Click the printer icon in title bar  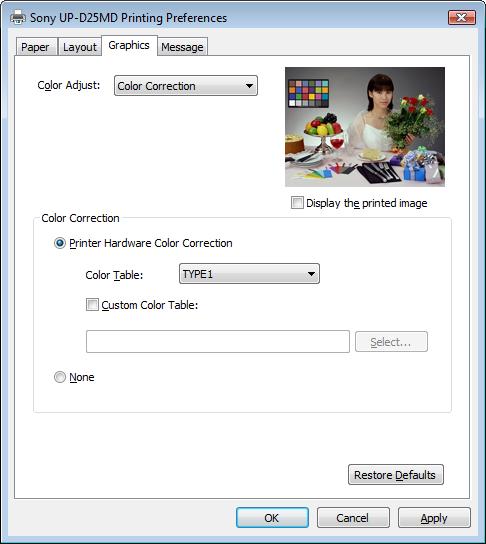(18, 17)
